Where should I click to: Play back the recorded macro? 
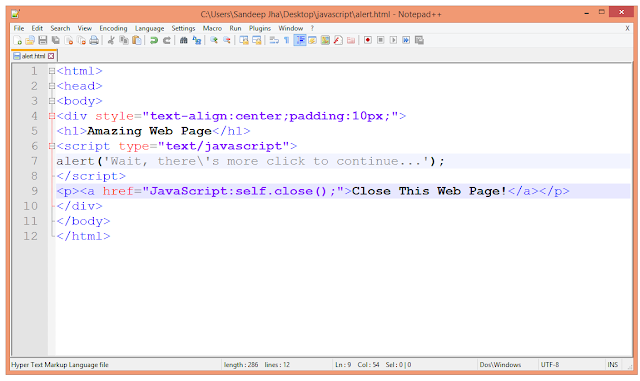pyautogui.click(x=393, y=40)
